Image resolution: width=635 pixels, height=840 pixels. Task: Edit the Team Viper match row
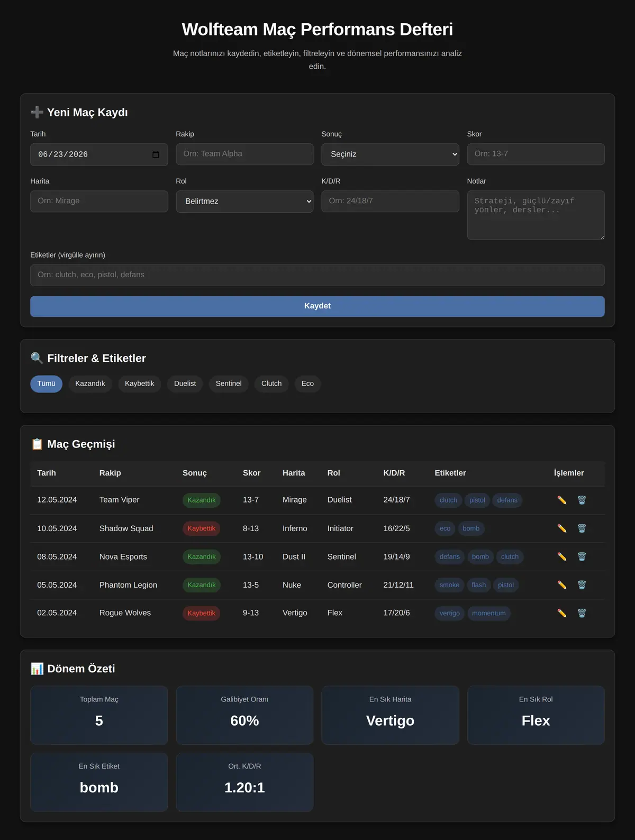[562, 500]
